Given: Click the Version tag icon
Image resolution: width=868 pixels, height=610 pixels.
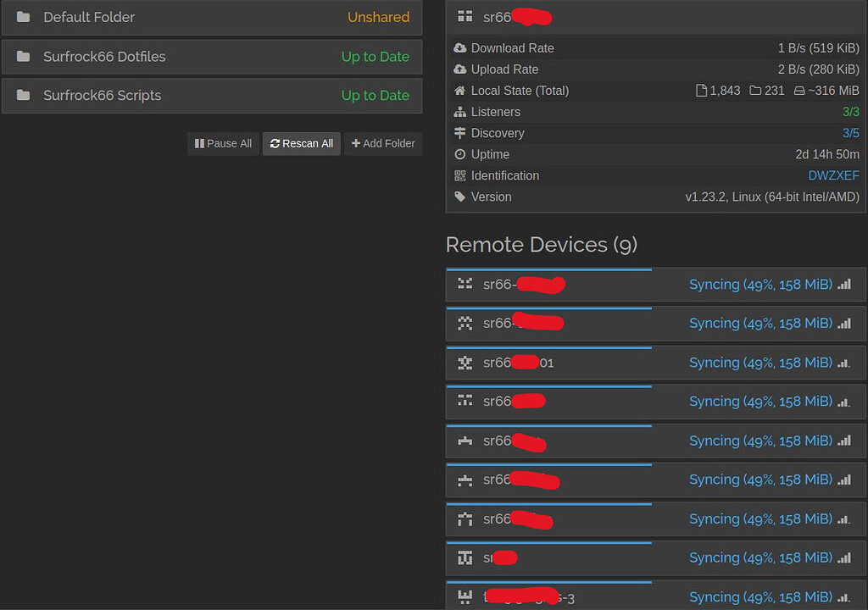Looking at the screenshot, I should click(461, 197).
